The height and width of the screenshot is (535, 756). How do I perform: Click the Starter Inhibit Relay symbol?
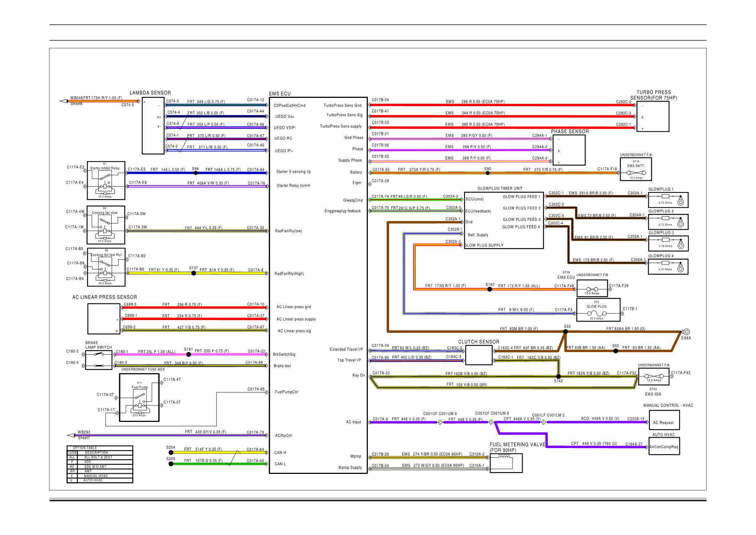106,181
